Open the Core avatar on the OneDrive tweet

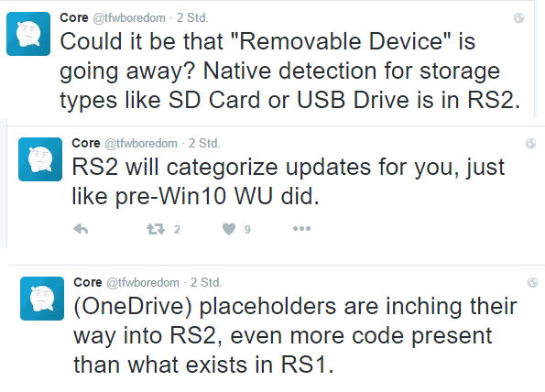coord(42,299)
